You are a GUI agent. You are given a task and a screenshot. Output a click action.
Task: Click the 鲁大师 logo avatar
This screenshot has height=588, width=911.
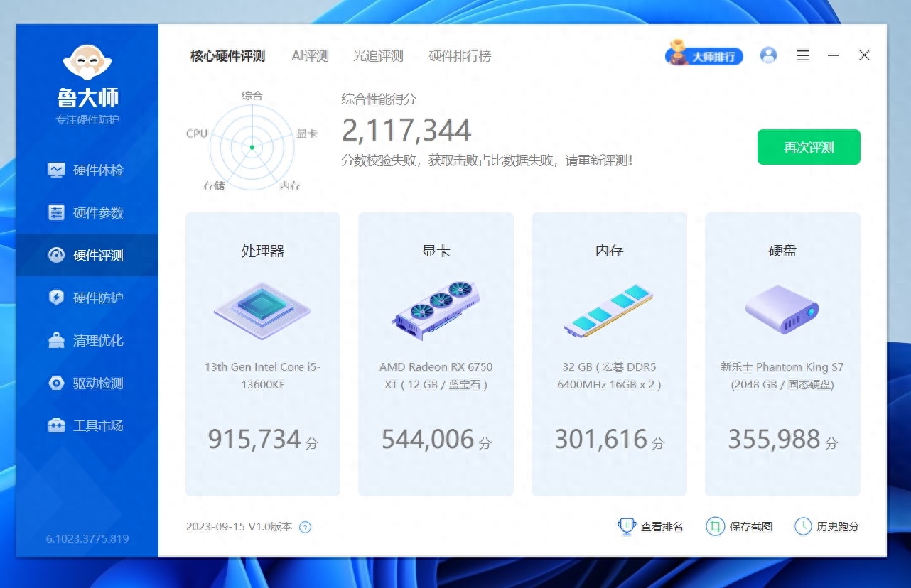[x=87, y=62]
